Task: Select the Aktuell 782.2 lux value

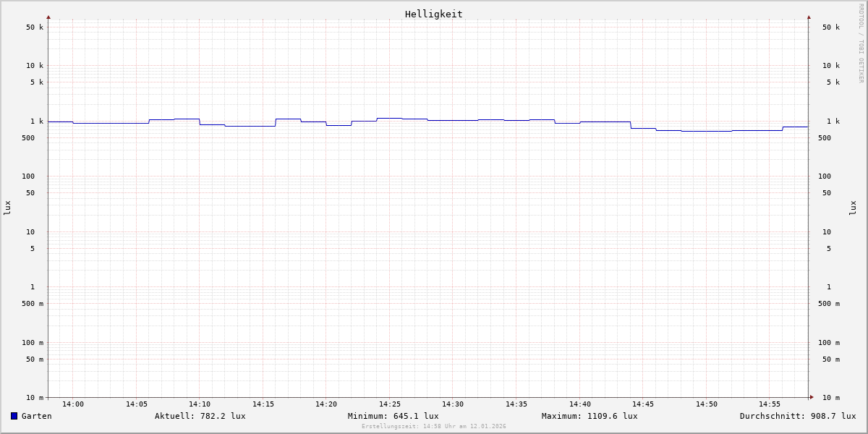Action: (x=200, y=416)
